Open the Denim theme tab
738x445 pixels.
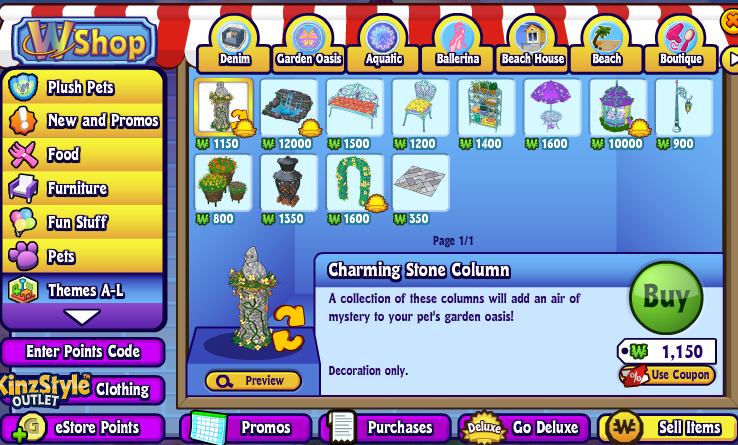coord(234,47)
